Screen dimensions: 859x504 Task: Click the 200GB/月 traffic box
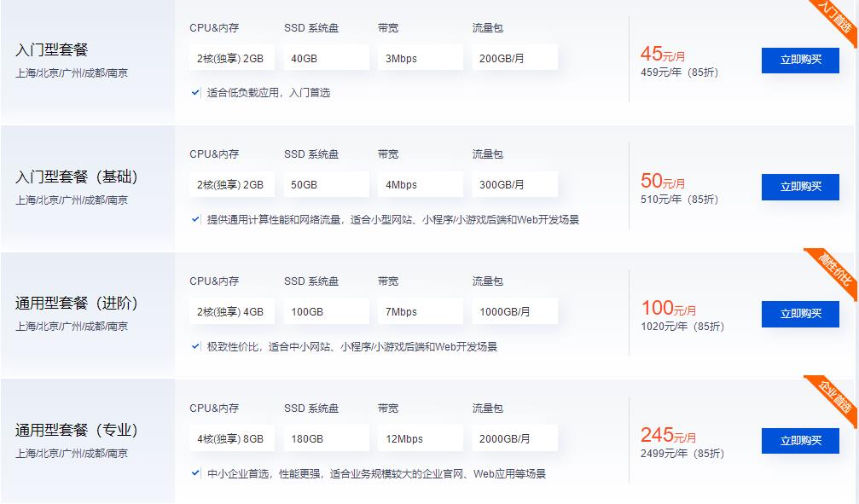coord(514,58)
